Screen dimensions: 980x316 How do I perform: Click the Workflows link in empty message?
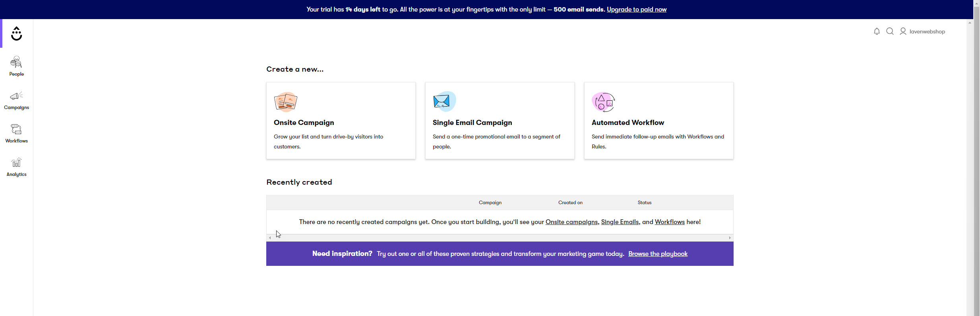click(669, 222)
